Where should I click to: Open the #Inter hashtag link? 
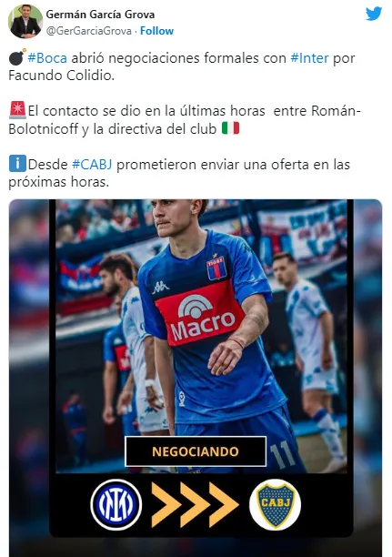tap(309, 58)
